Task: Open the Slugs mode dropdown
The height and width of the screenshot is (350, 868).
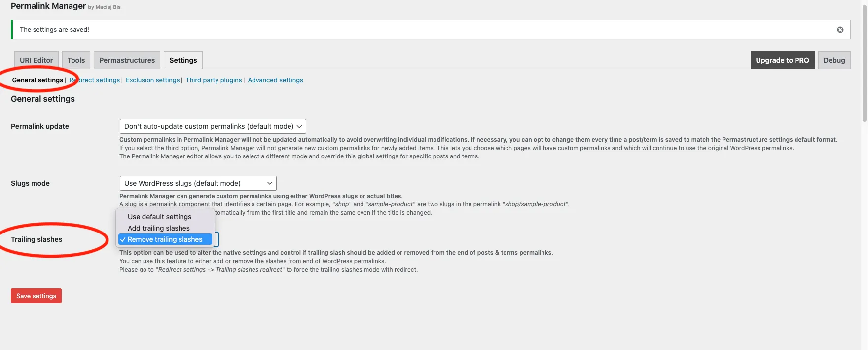Action: tap(198, 183)
